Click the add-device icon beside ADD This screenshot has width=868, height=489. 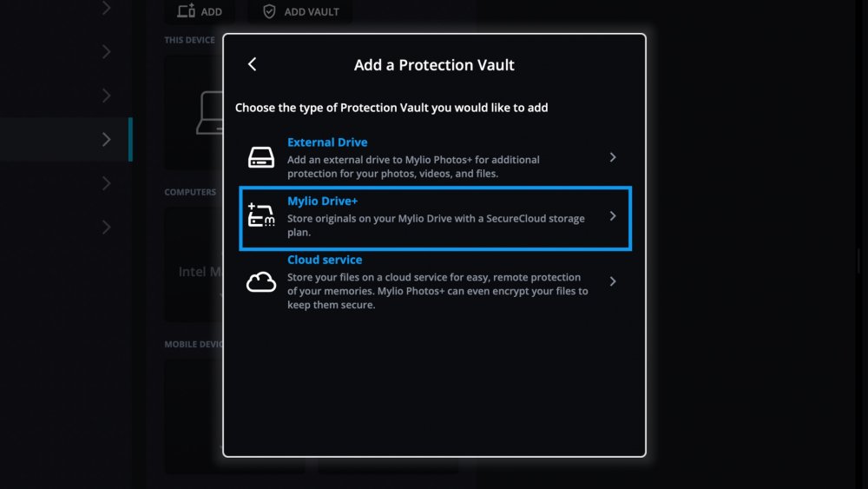(x=186, y=11)
